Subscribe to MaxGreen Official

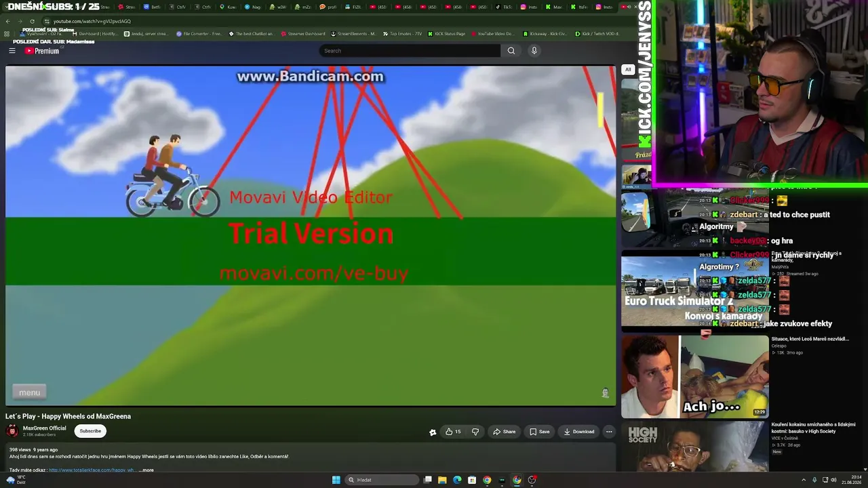click(x=90, y=431)
